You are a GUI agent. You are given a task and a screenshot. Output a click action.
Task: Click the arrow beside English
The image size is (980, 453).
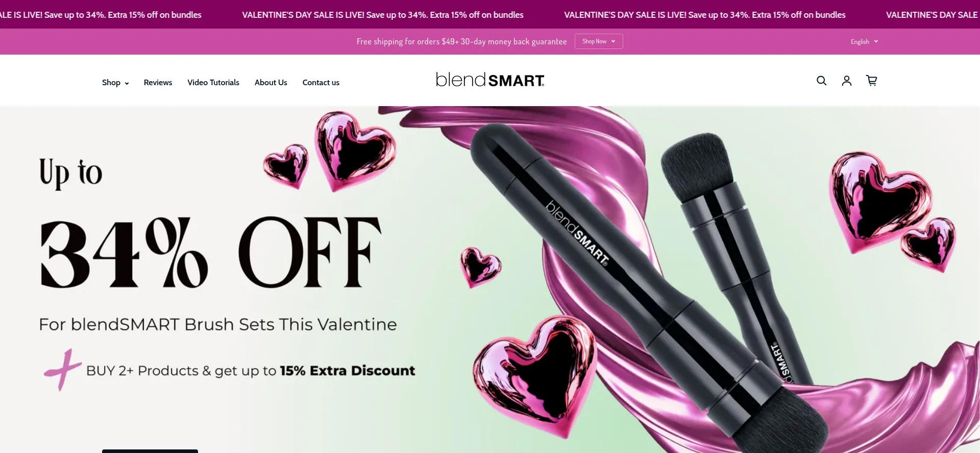(876, 41)
